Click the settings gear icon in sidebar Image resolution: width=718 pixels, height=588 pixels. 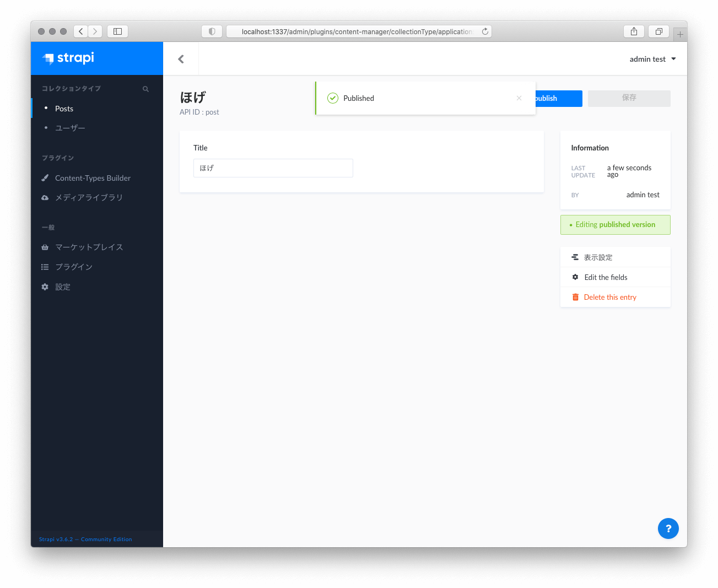[45, 287]
